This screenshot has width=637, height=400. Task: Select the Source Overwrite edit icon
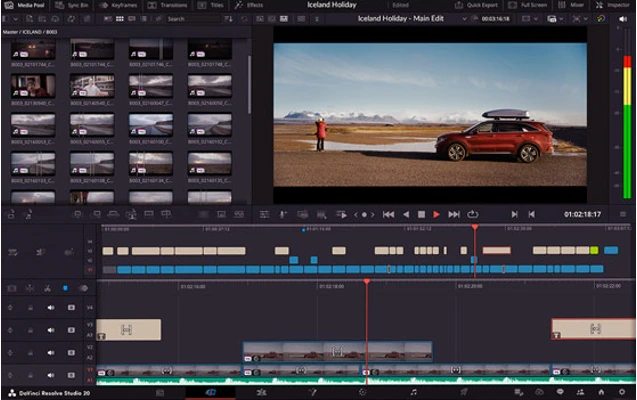[166, 214]
